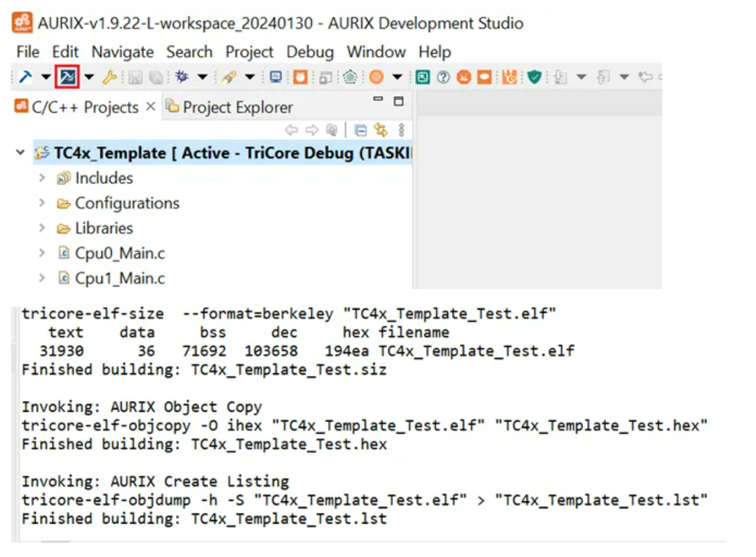Expand the Includes tree node
The image size is (756, 557).
[42, 178]
